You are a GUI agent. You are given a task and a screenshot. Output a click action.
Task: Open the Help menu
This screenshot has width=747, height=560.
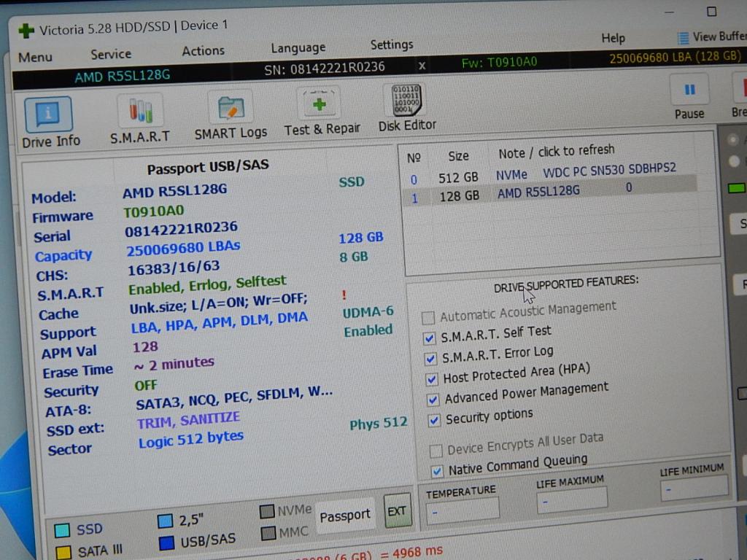[x=613, y=38]
